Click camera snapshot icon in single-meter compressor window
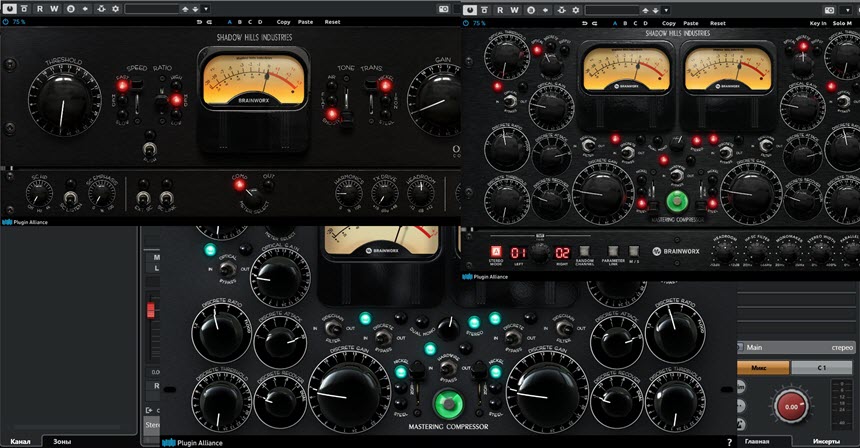860x448 pixels. (444, 9)
